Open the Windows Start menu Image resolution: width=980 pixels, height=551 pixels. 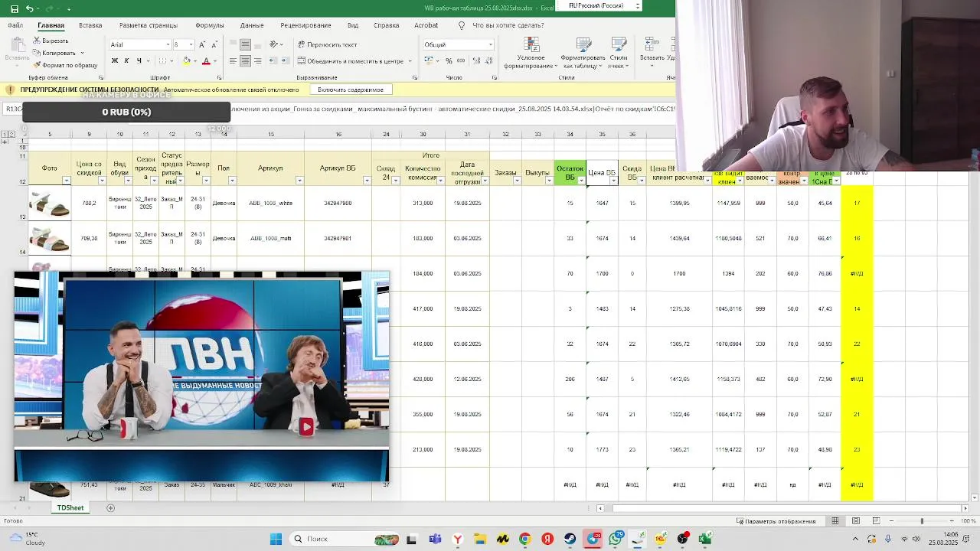point(276,539)
